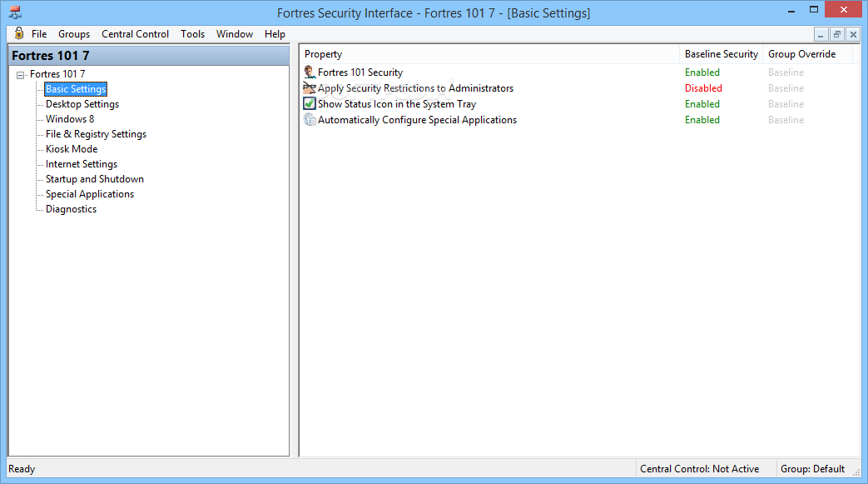
Task: Select Windows 8 in the tree
Action: point(70,118)
